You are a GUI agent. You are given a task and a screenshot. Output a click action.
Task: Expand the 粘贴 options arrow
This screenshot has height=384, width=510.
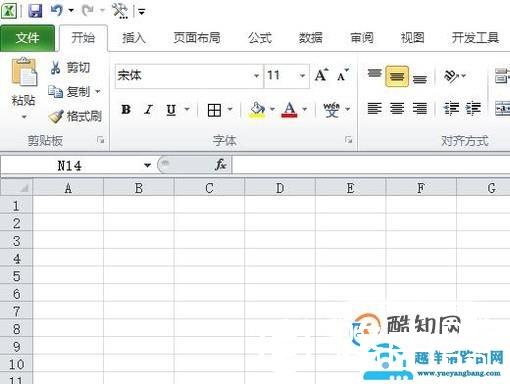click(24, 117)
